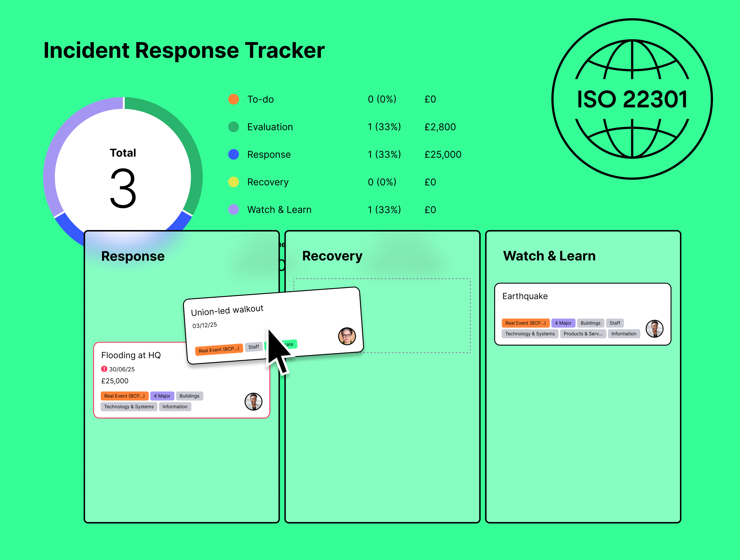Click Information tag on Earthquake card
The image size is (740, 560).
(x=624, y=334)
